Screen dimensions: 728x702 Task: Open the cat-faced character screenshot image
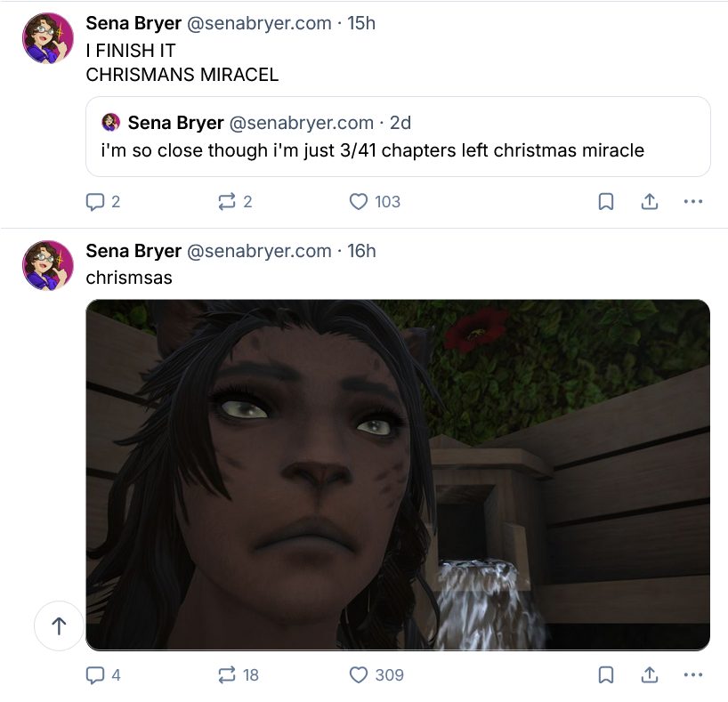[398, 475]
